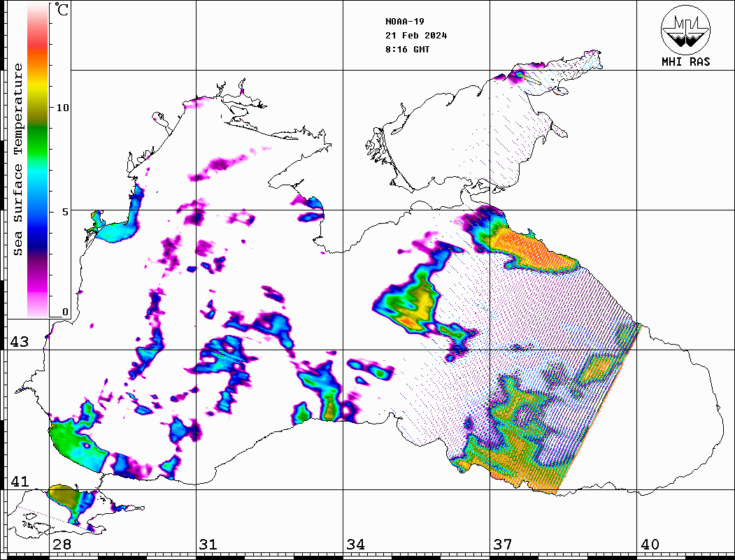Image resolution: width=735 pixels, height=560 pixels.
Task: Click the longitude label '34'
Action: pos(355,545)
